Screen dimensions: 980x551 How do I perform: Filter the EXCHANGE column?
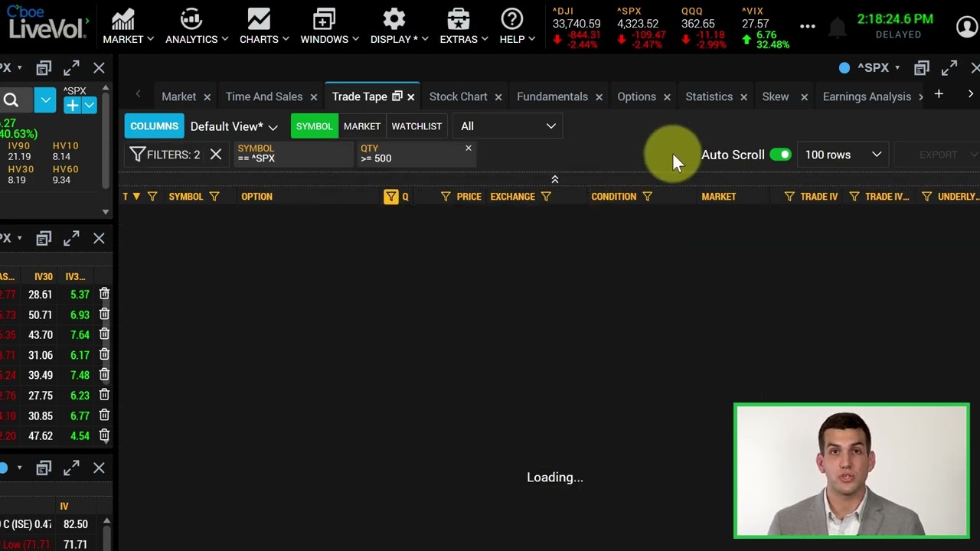[546, 197]
